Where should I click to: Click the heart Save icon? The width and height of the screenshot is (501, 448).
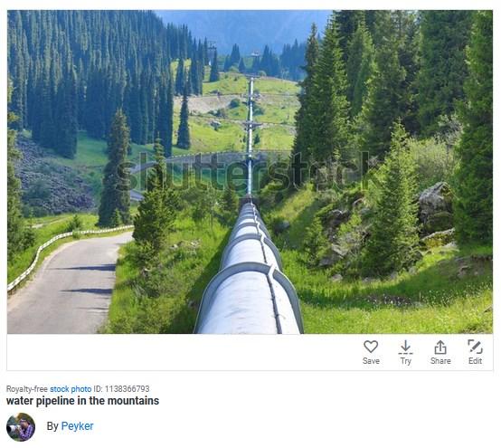371,347
